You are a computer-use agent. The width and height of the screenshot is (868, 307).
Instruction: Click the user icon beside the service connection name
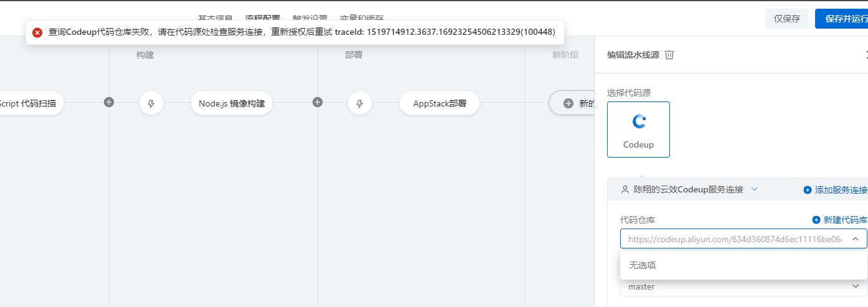click(625, 189)
